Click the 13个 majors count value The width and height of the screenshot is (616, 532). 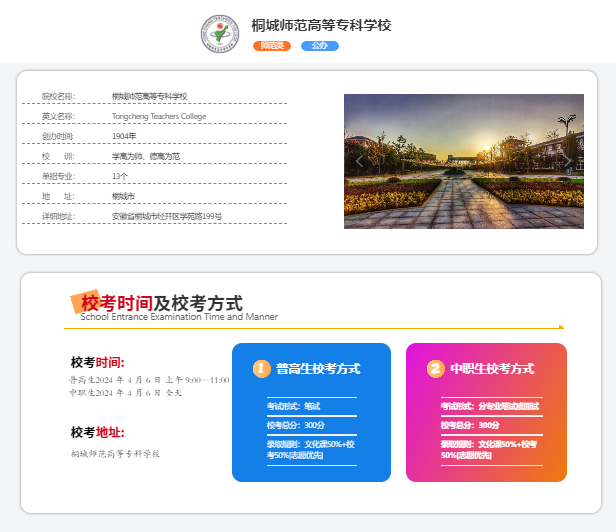click(x=120, y=176)
